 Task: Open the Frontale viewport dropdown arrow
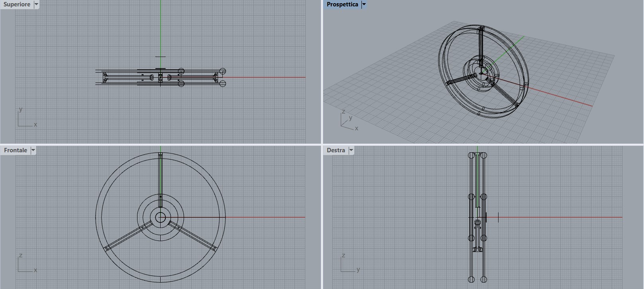33,150
